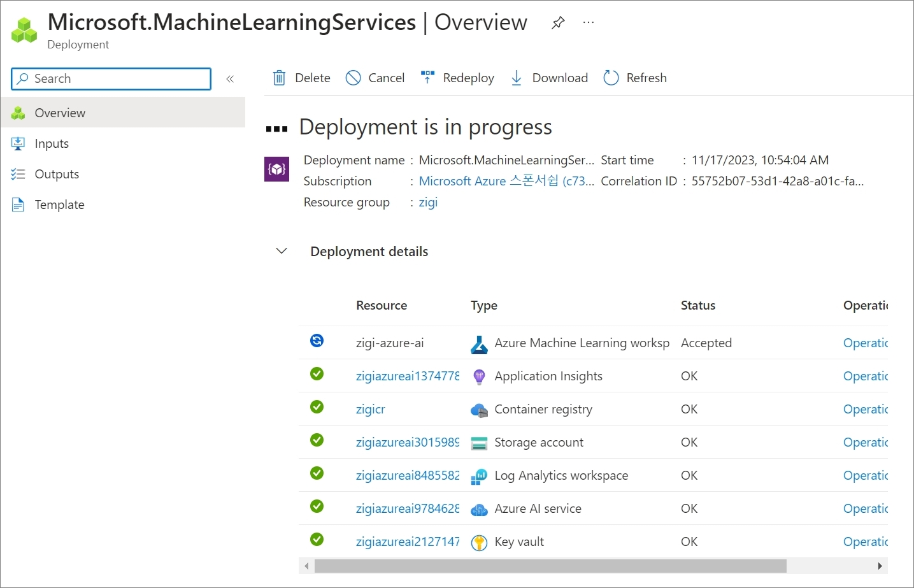Open the zigiazureai9784628 resource link
This screenshot has width=914, height=588.
pos(408,508)
